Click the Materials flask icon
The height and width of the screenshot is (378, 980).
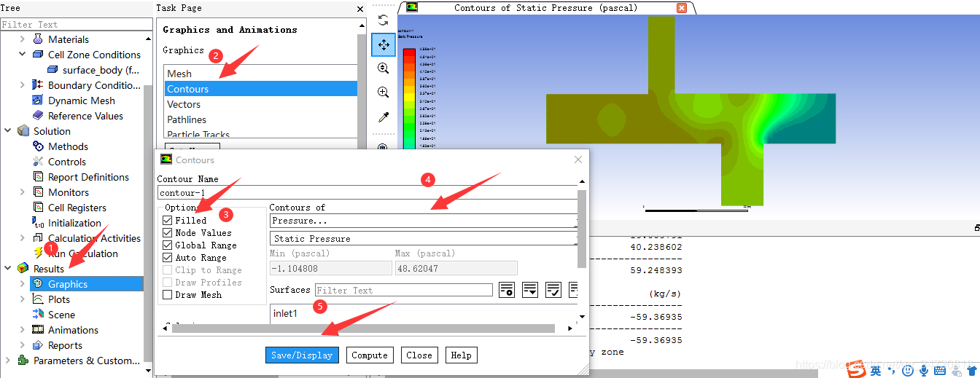[x=38, y=39]
